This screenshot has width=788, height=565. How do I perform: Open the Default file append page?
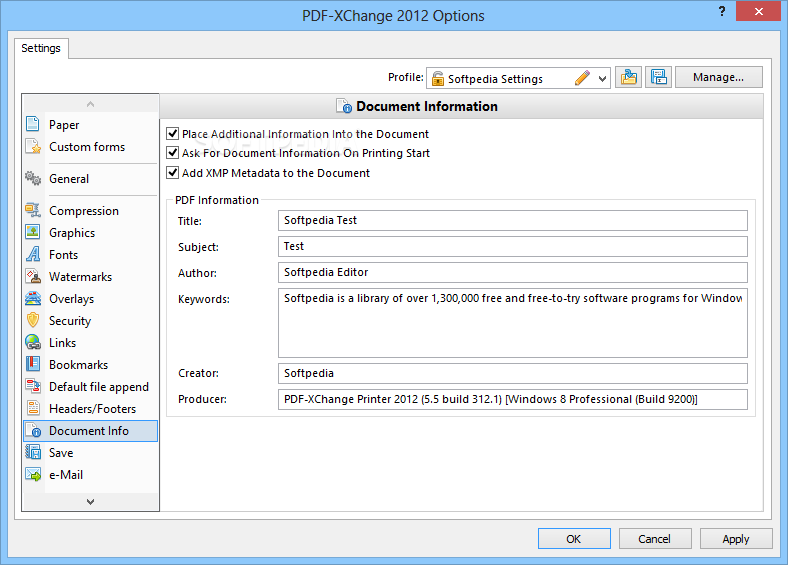90,387
